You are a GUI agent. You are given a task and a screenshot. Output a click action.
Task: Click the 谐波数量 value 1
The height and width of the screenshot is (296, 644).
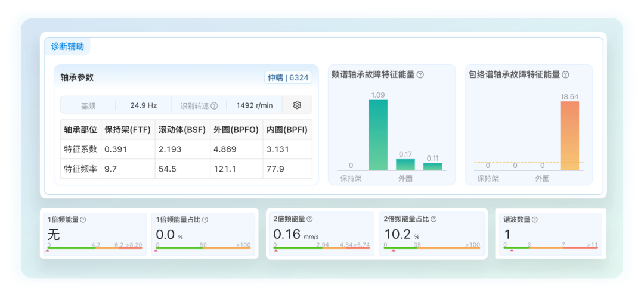click(x=507, y=235)
